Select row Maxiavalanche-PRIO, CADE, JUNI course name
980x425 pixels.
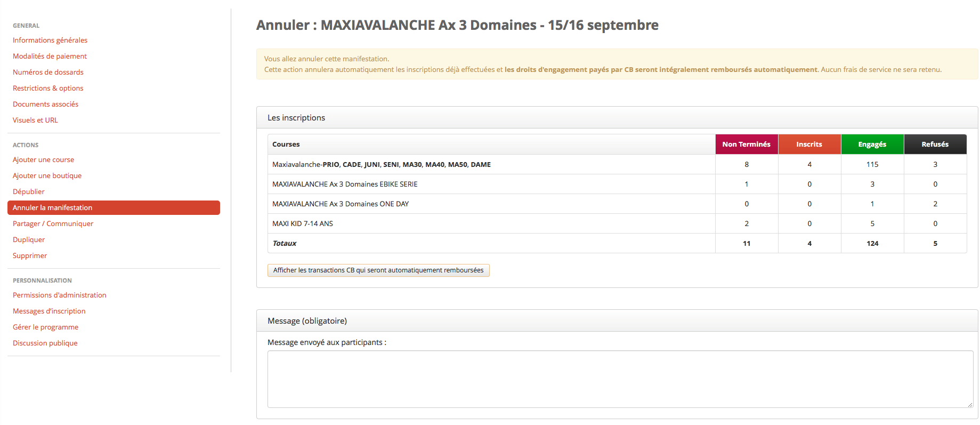point(382,164)
